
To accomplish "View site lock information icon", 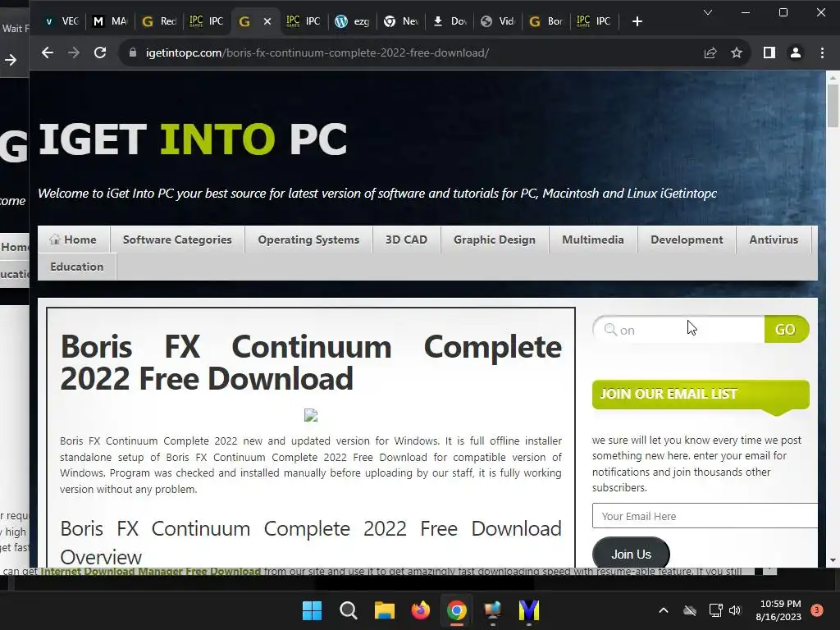I will tap(133, 52).
